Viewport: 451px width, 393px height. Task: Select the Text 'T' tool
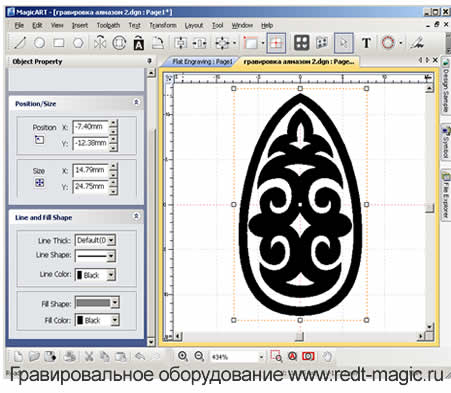click(x=366, y=43)
